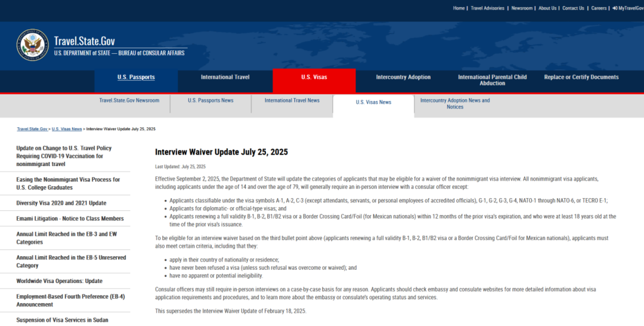Open International Parental Child Abduction menu

pyautogui.click(x=492, y=80)
